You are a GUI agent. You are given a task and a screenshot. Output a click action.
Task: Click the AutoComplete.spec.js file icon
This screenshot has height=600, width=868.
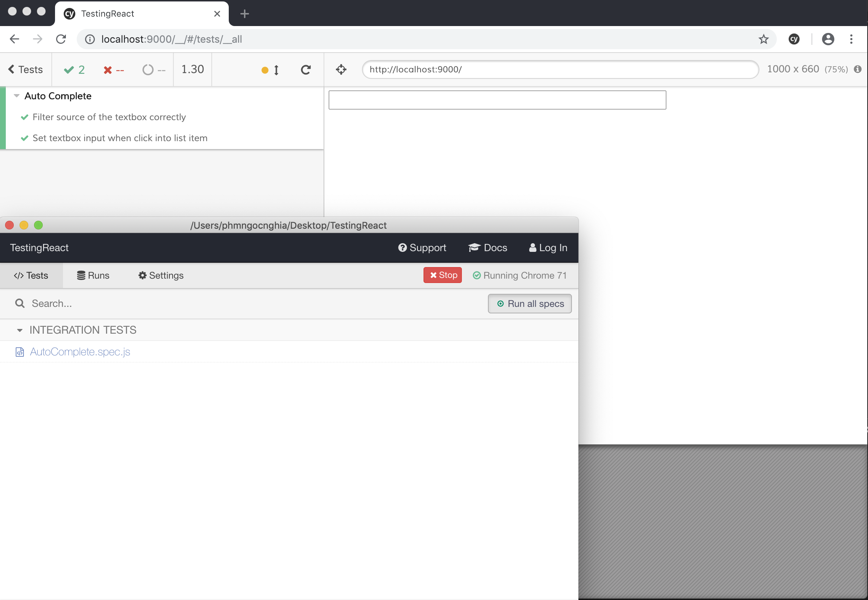(x=20, y=352)
